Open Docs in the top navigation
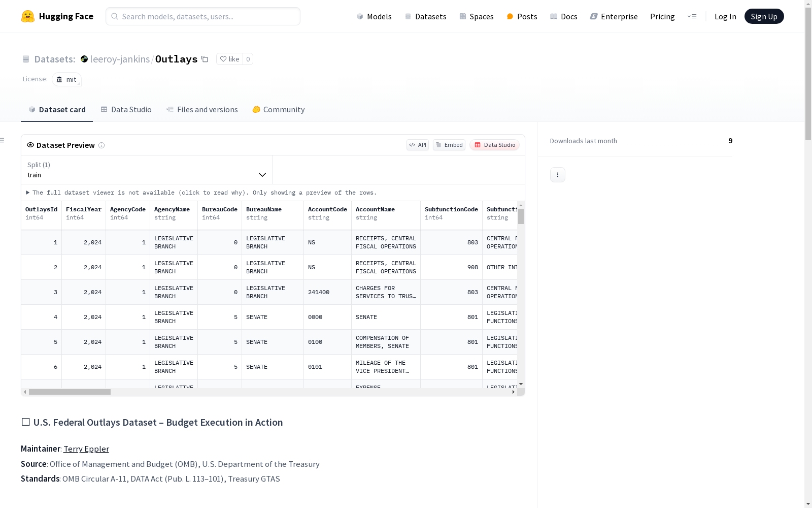The width and height of the screenshot is (812, 508). tap(564, 16)
